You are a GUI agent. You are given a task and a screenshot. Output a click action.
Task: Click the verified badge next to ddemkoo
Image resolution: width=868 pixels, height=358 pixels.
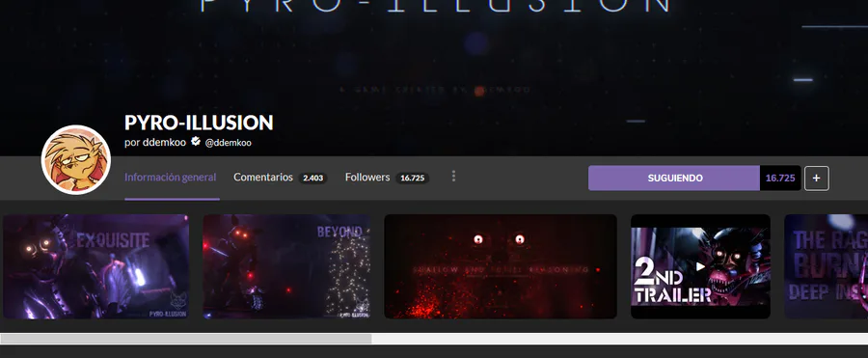coord(196,141)
